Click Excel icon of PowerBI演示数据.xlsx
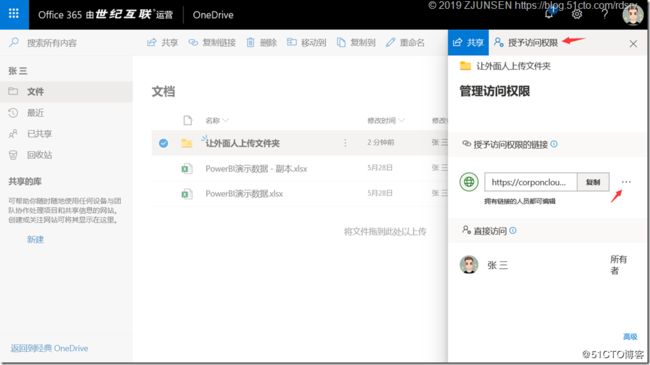 tap(187, 194)
